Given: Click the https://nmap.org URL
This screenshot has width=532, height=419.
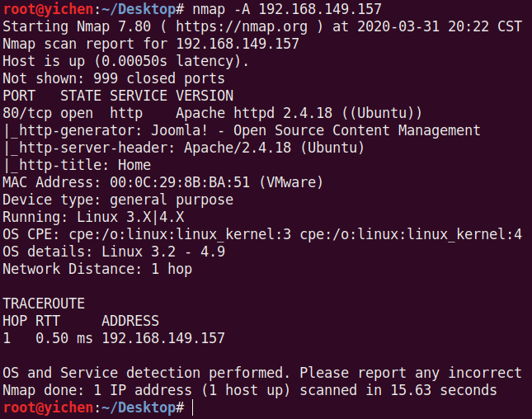Looking at the screenshot, I should pyautogui.click(x=242, y=26).
